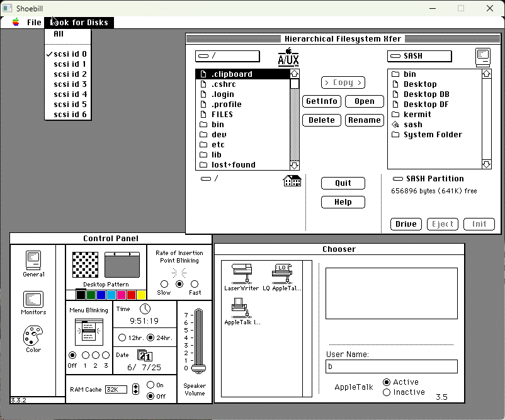
Task: Set Menu Blinking to 3
Action: point(106,355)
